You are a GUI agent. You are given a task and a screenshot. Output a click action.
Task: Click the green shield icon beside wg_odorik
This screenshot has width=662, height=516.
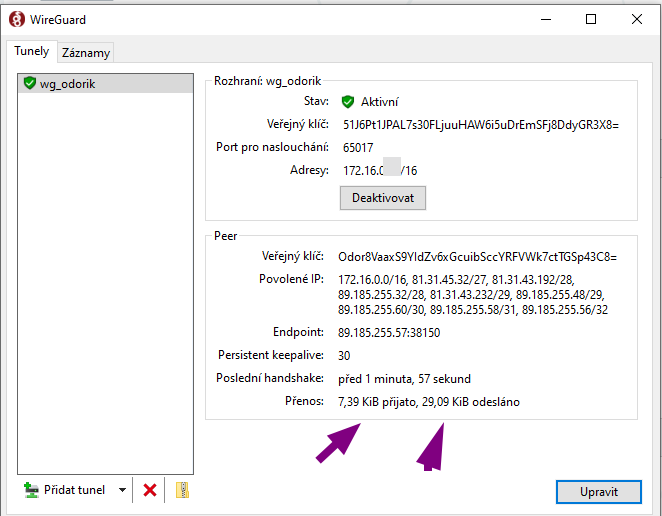click(x=29, y=84)
